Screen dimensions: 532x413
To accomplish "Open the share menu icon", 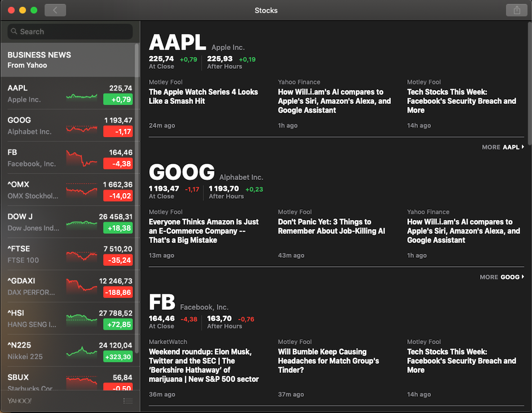I will click(x=516, y=10).
